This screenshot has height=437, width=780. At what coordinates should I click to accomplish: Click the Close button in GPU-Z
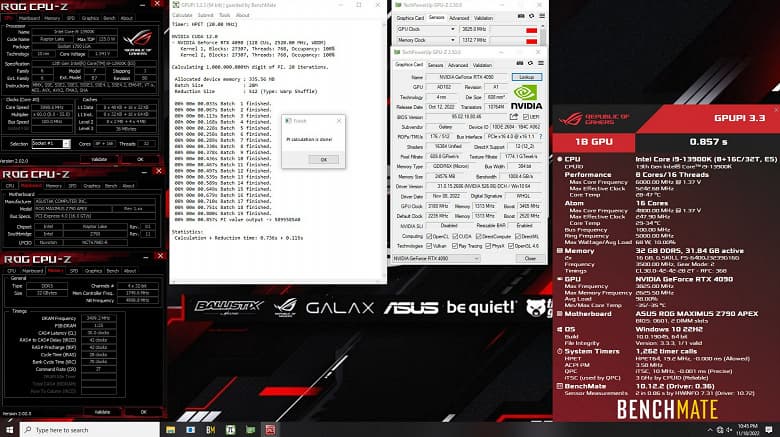(530, 258)
